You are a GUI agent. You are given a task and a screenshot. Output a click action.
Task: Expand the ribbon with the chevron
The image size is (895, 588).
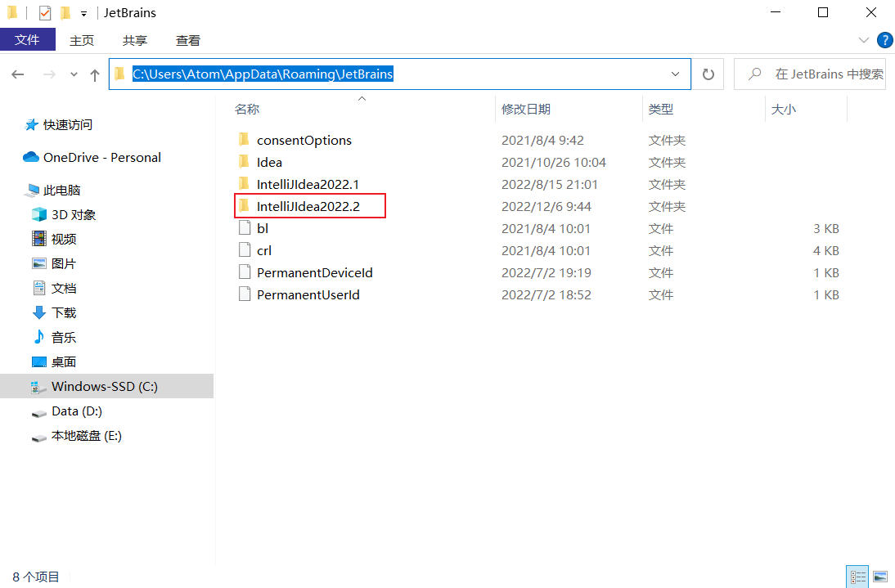click(864, 40)
